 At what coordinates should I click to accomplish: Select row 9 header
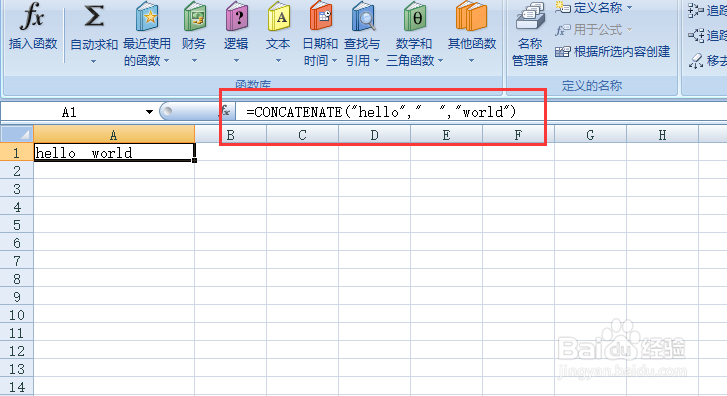click(17, 297)
